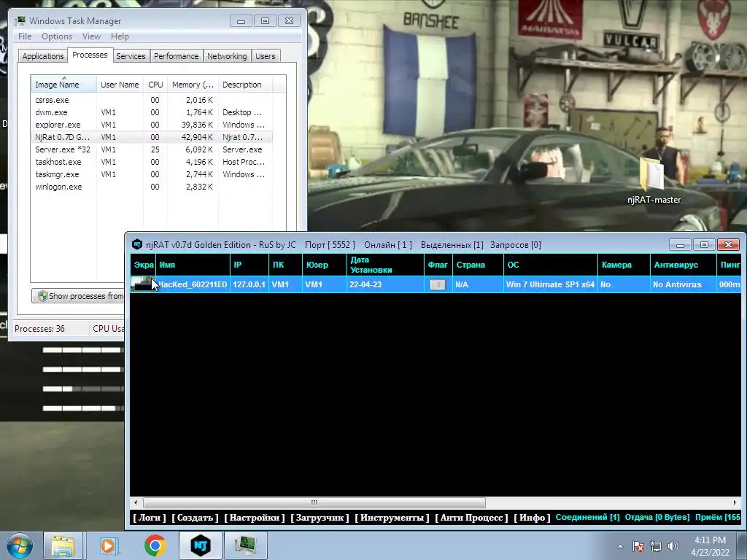Click the Антивирус column header

683,265
